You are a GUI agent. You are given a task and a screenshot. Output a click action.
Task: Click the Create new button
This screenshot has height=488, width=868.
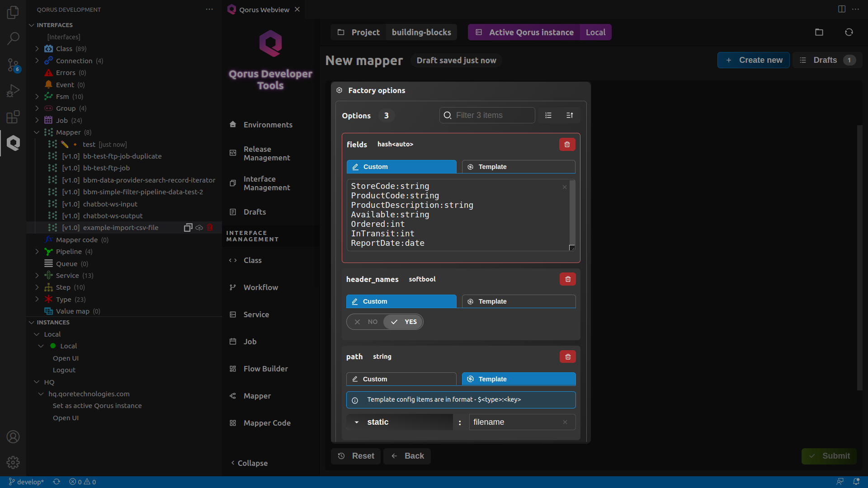(754, 60)
